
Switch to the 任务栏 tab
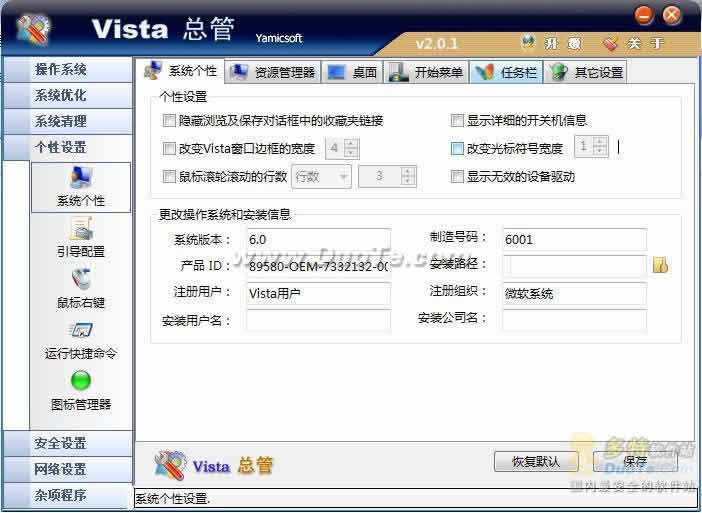point(506,72)
